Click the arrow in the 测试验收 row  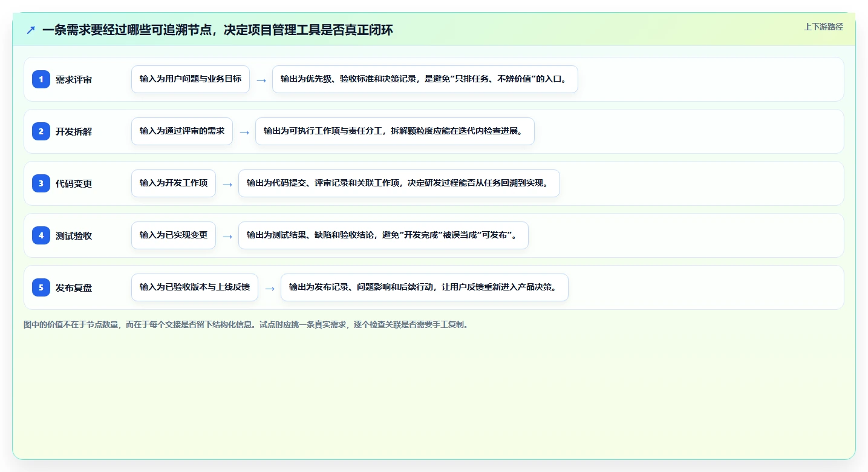[227, 236]
